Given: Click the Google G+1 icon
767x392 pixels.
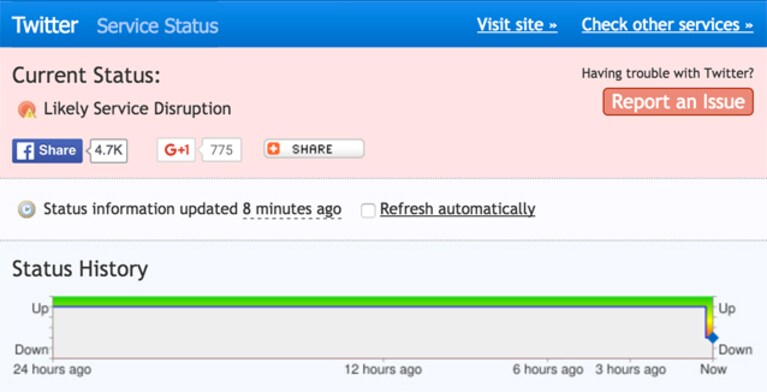Looking at the screenshot, I should (177, 150).
